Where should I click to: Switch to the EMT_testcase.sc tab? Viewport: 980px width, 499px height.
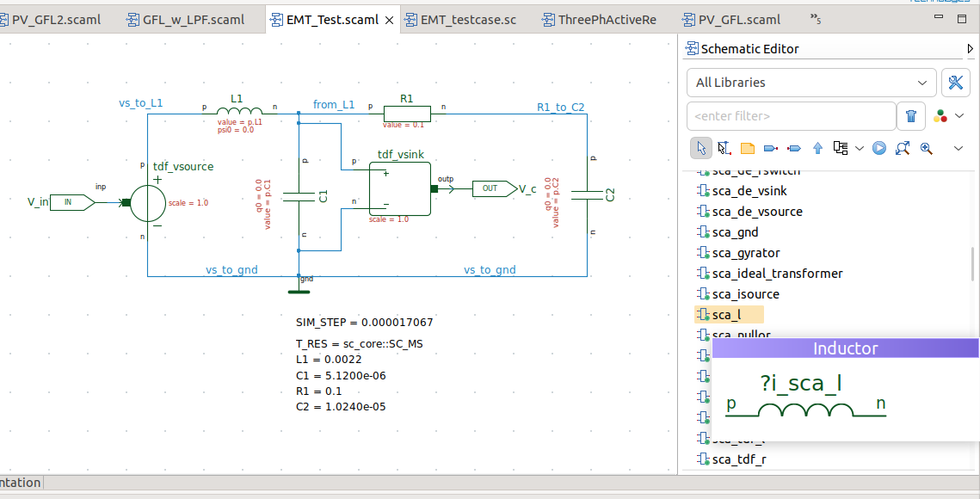[460, 20]
